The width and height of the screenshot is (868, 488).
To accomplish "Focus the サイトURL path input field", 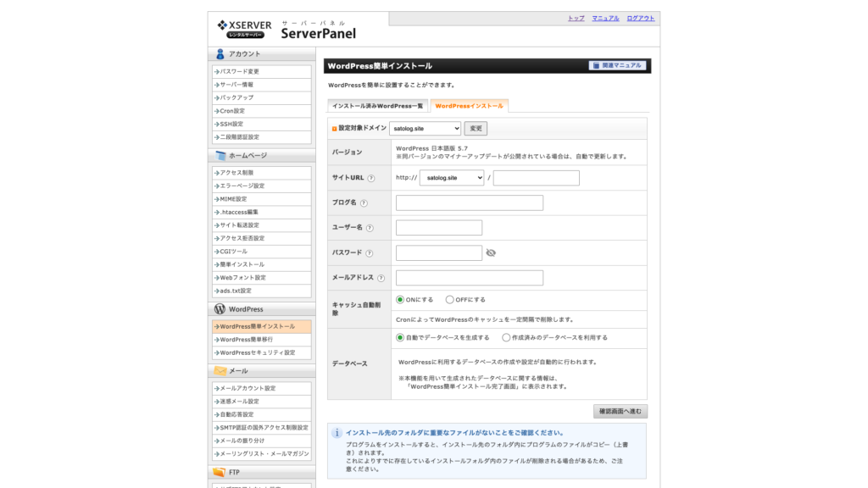I will (x=537, y=178).
